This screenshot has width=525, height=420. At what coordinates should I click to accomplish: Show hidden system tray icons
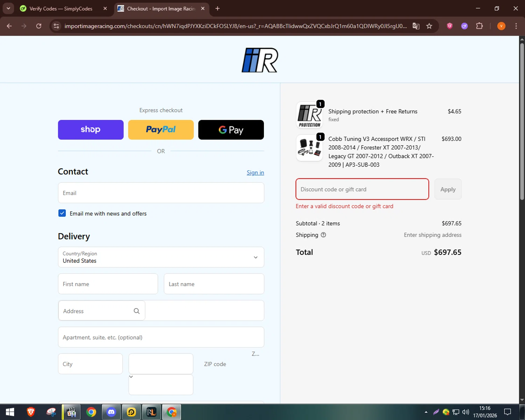click(426, 412)
